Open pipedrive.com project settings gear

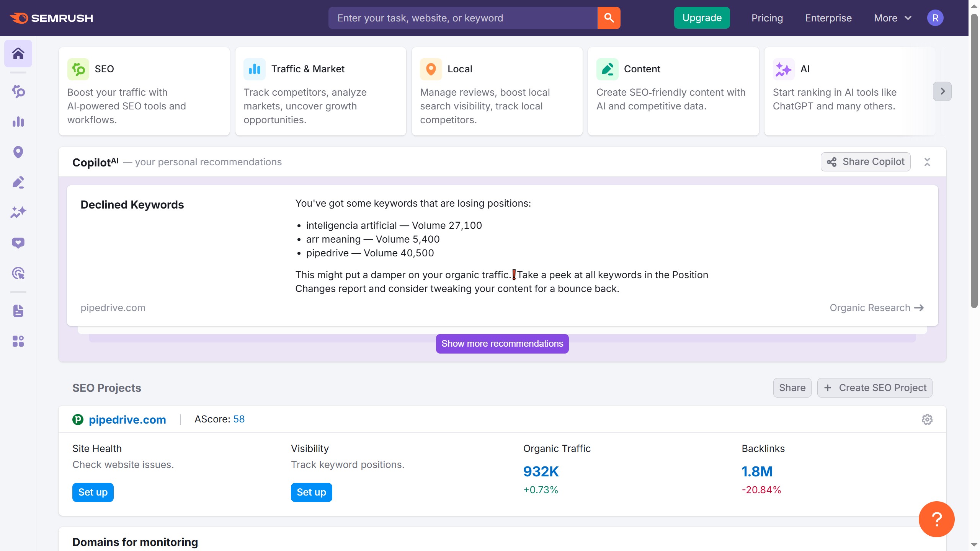point(927,419)
